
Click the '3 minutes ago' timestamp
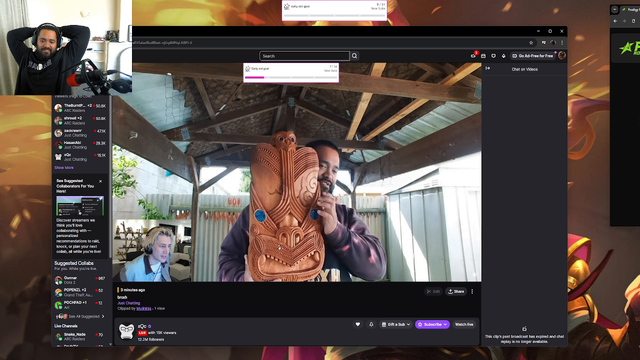133,290
